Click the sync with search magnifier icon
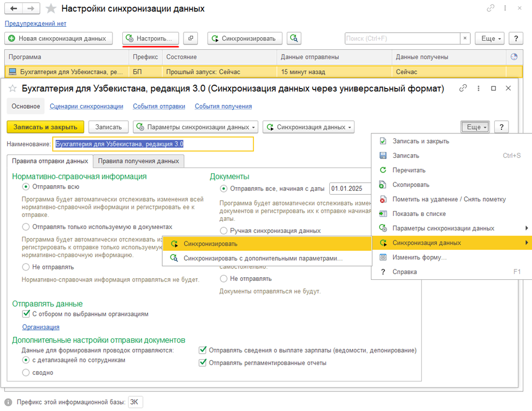The height and width of the screenshot is (411, 532). pyautogui.click(x=294, y=38)
